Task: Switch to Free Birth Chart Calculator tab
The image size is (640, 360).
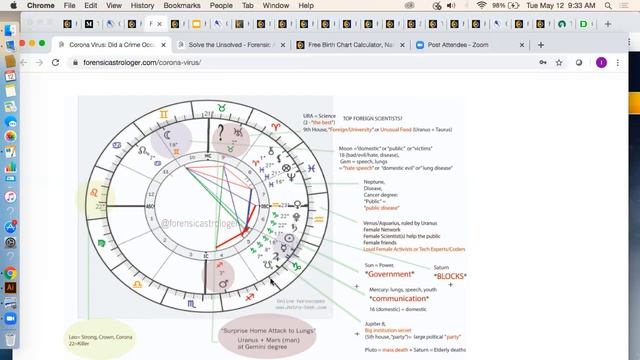Action: click(x=351, y=45)
